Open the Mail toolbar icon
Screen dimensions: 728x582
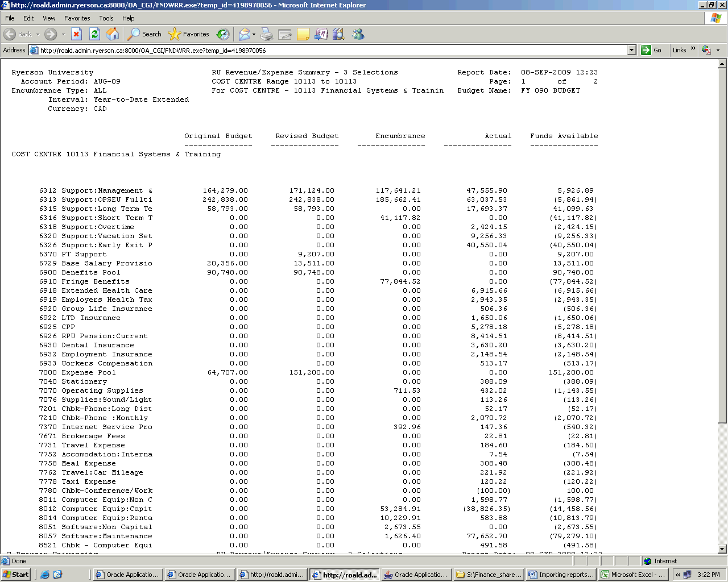click(244, 34)
